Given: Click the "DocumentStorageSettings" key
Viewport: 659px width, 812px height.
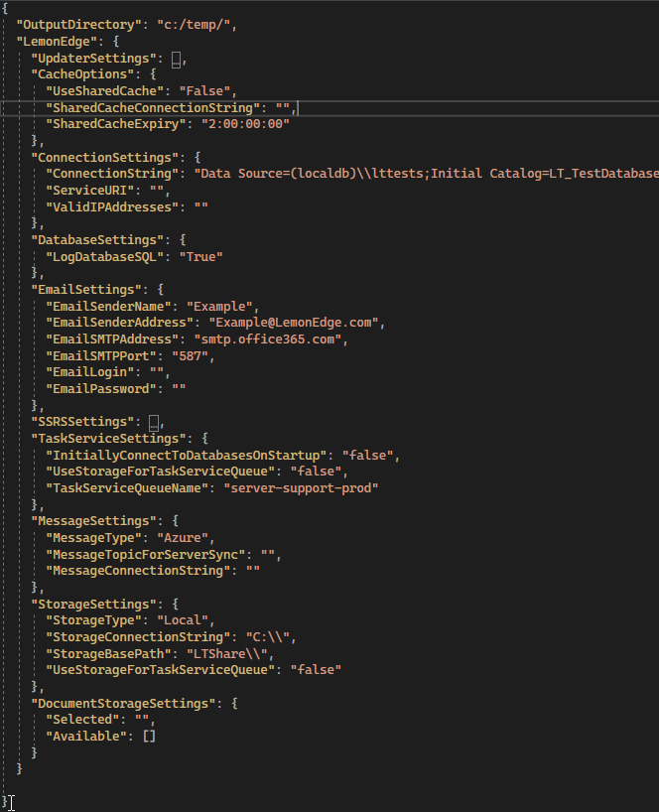Looking at the screenshot, I should (x=123, y=704).
